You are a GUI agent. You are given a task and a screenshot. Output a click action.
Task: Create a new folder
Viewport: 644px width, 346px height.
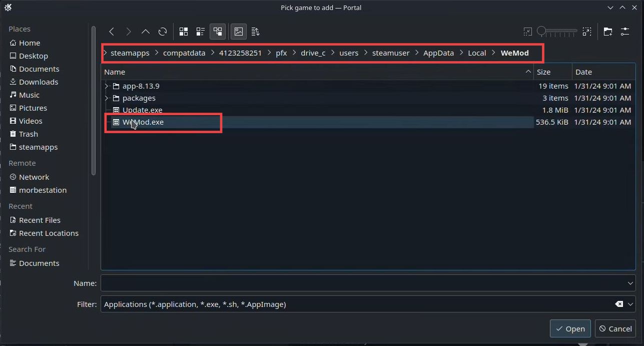click(608, 32)
